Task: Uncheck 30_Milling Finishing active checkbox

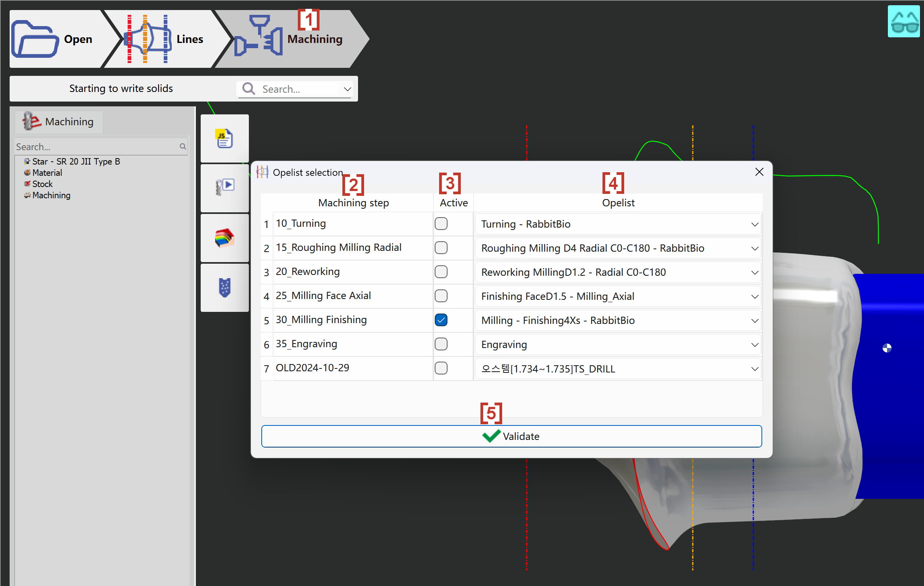Action: (x=441, y=320)
